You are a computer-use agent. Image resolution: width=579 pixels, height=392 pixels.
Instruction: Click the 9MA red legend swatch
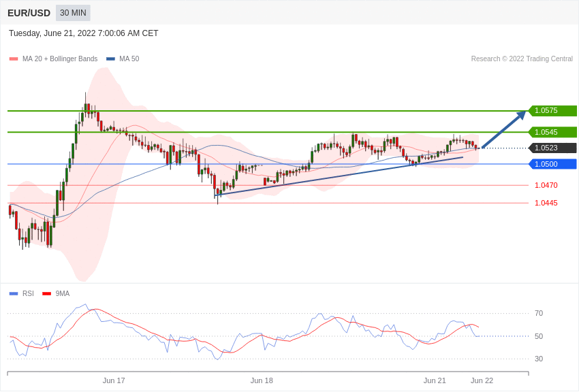point(46,293)
